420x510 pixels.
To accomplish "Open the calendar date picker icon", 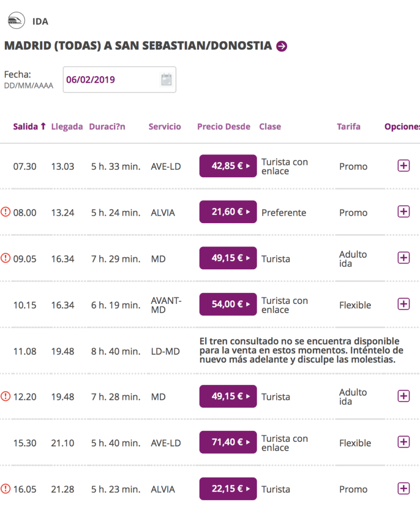I will tap(166, 80).
